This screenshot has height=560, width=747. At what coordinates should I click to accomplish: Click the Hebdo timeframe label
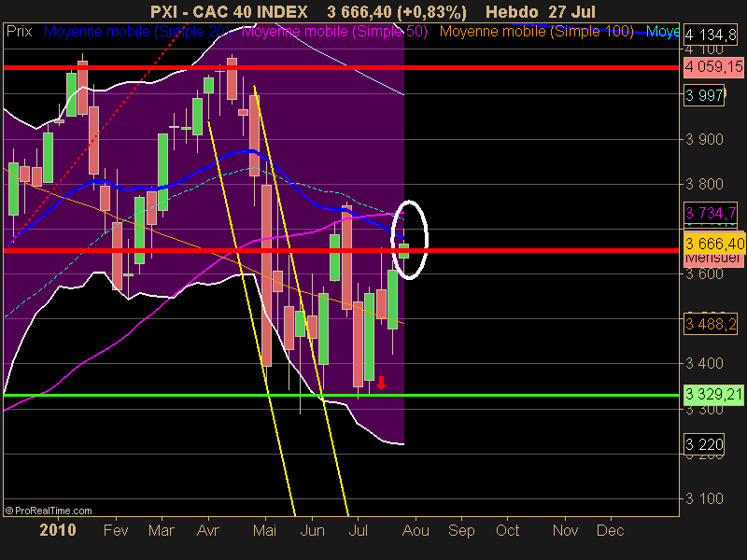point(512,11)
